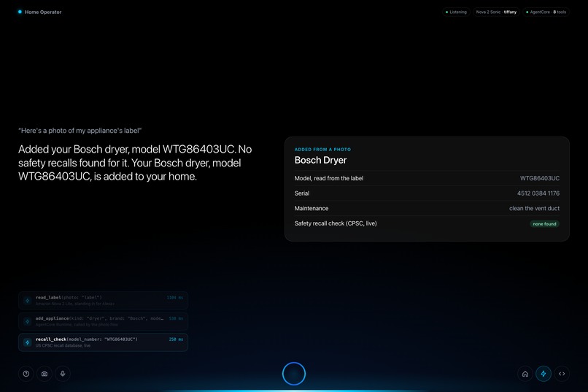Select the lightning bolt activity icon
The width and height of the screenshot is (588, 392).
[543, 374]
